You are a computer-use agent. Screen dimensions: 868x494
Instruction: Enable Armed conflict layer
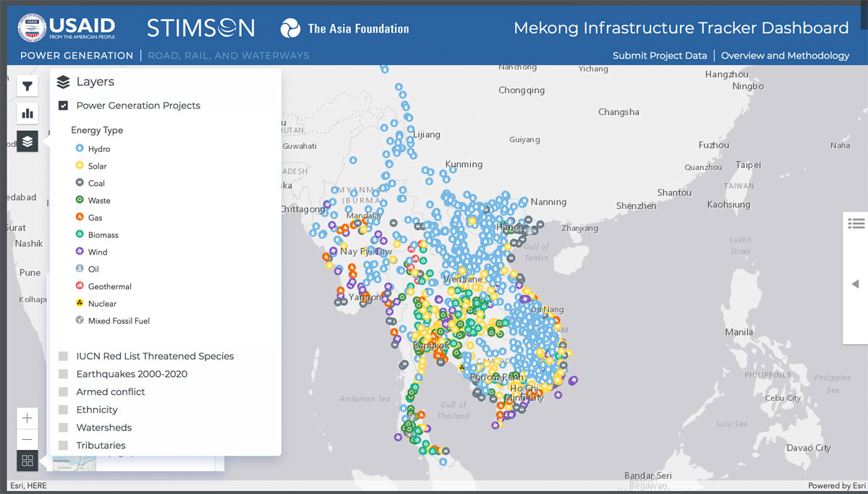point(64,392)
